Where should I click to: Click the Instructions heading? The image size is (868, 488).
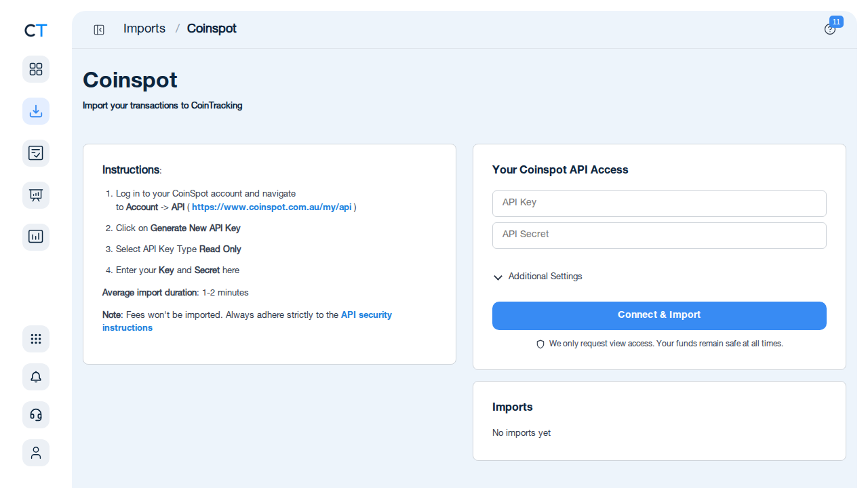132,169
